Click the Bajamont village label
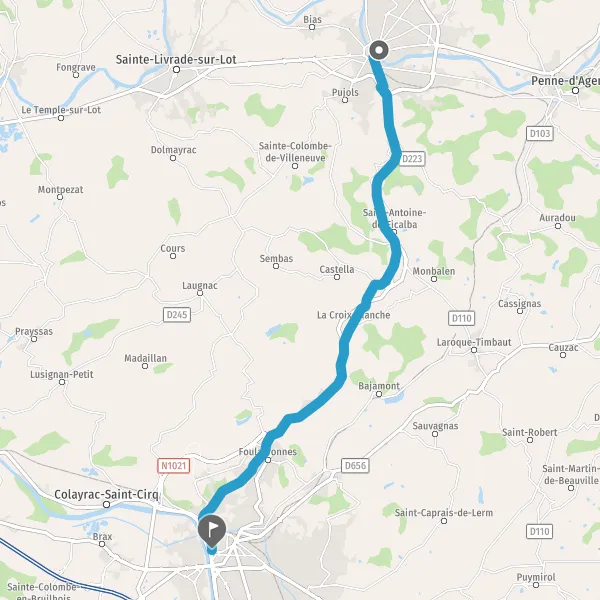The image size is (600, 600). 379,386
